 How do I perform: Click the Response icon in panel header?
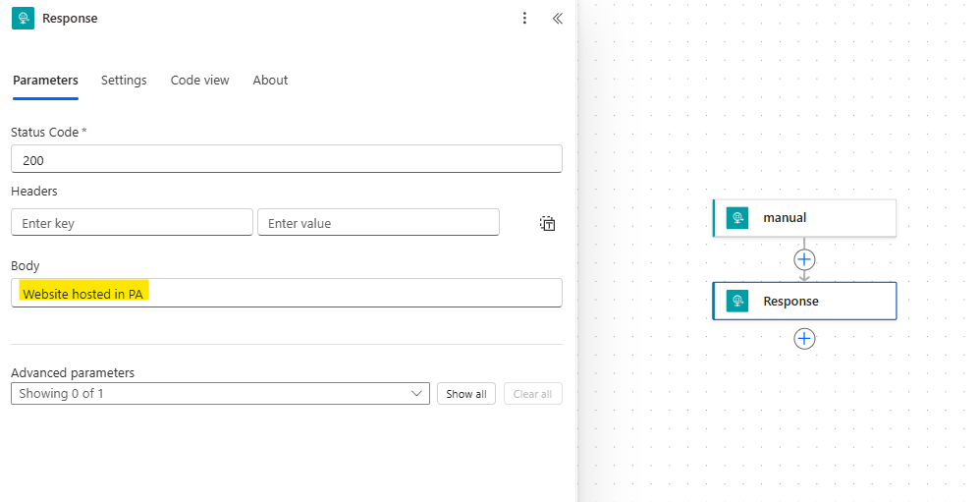[x=24, y=18]
